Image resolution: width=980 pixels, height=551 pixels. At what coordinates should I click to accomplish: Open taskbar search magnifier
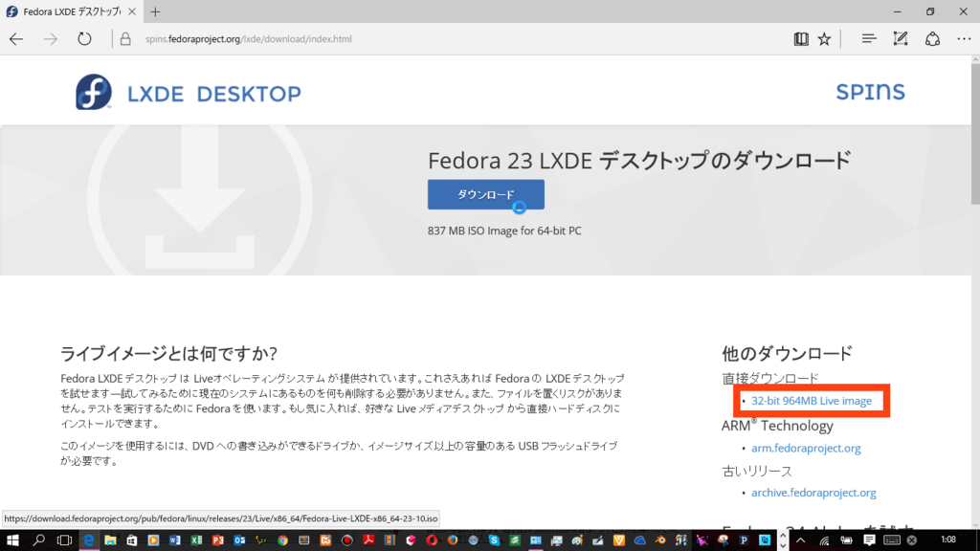click(38, 540)
